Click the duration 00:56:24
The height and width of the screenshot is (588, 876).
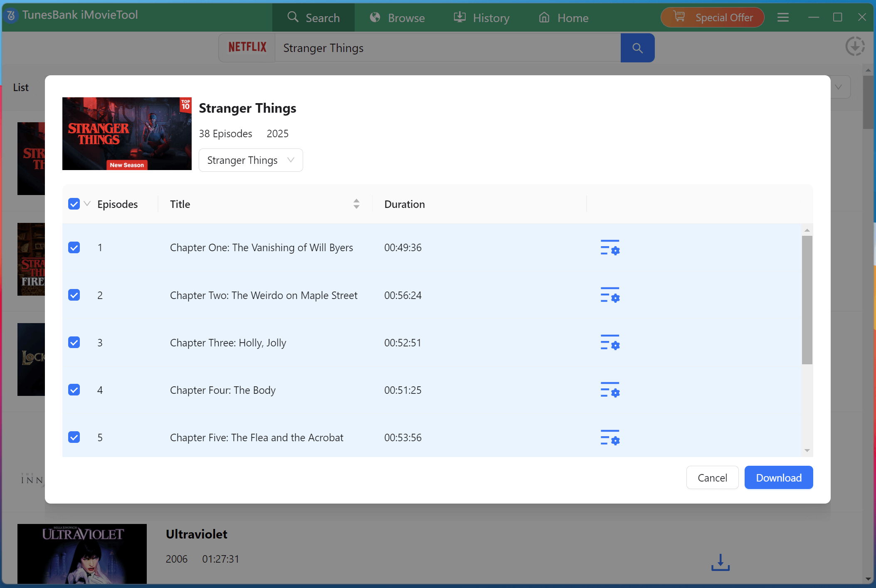(403, 295)
